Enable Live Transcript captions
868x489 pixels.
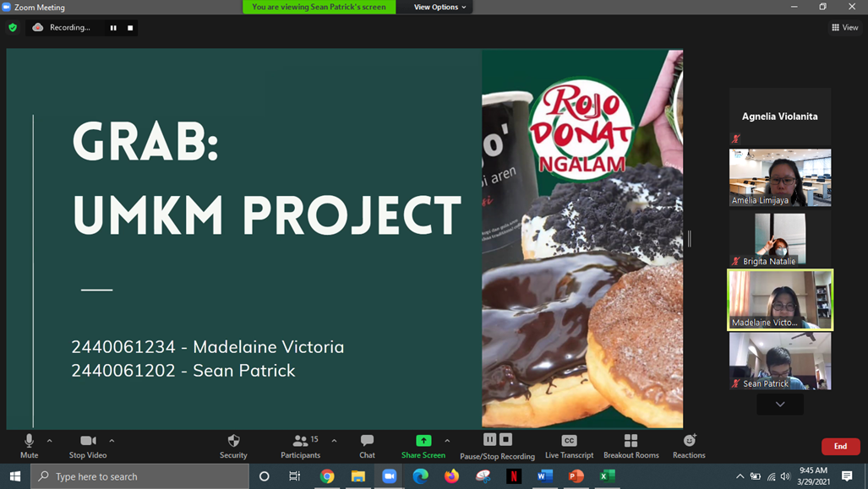569,441
